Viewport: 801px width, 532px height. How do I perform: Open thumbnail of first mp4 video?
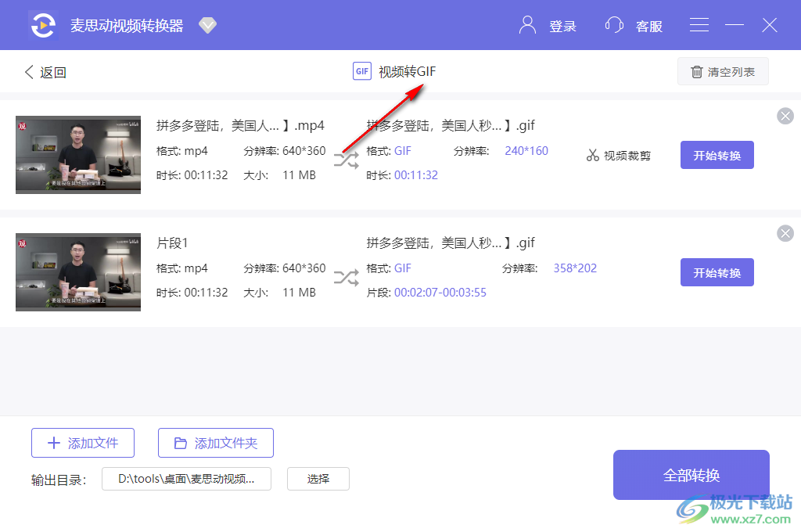[78, 155]
